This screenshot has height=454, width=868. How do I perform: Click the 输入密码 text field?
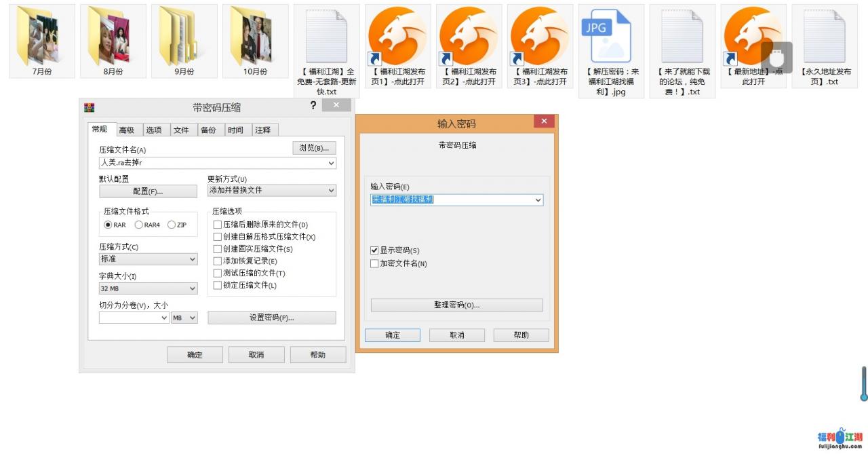pyautogui.click(x=451, y=200)
